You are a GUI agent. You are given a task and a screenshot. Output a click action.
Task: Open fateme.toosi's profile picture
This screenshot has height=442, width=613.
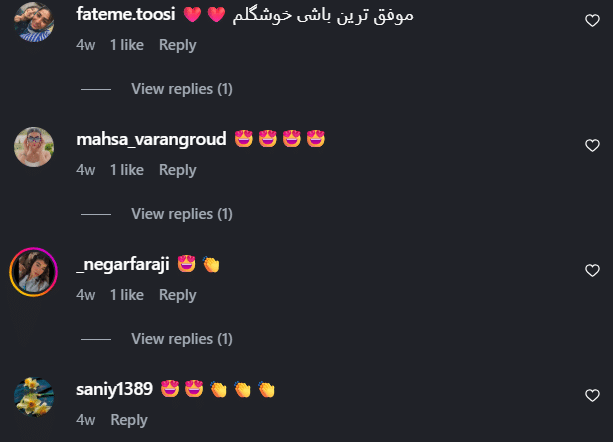pyautogui.click(x=34, y=22)
